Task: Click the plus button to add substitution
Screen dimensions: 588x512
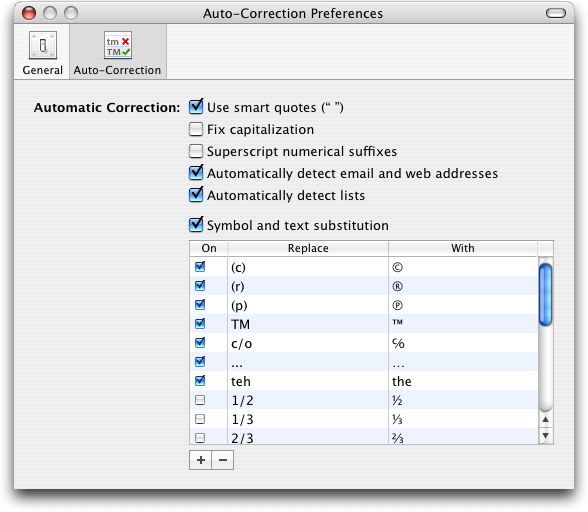Action: [201, 460]
